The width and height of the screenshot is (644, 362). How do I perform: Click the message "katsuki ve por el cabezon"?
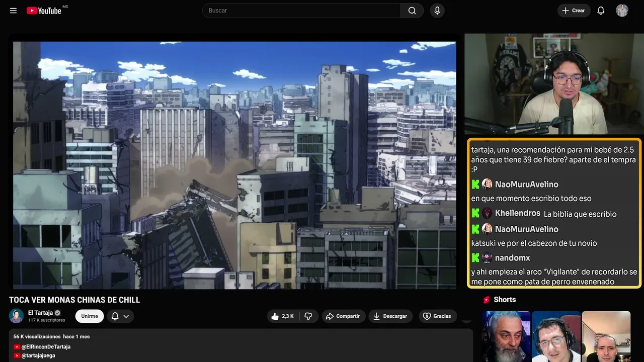[x=534, y=243]
